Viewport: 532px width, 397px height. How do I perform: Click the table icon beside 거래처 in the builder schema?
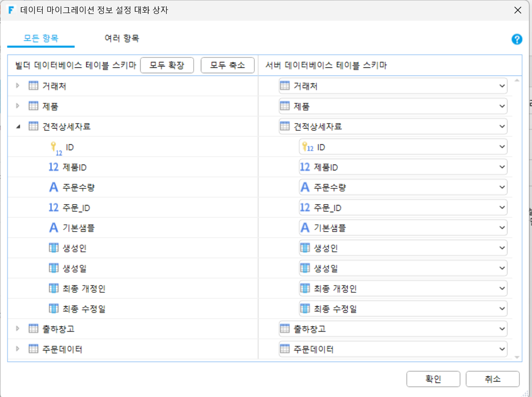coord(33,85)
